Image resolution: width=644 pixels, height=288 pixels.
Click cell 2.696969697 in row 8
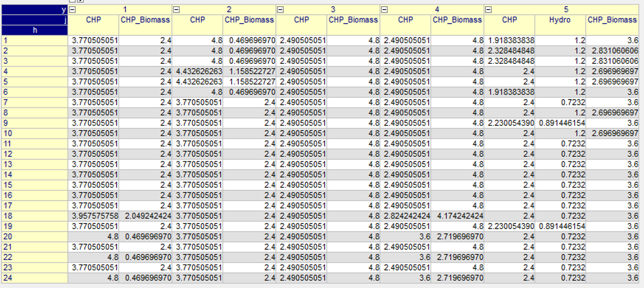point(613,113)
